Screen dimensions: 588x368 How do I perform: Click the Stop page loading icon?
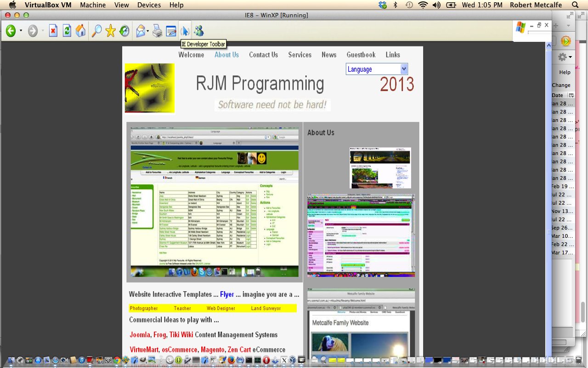tap(53, 31)
